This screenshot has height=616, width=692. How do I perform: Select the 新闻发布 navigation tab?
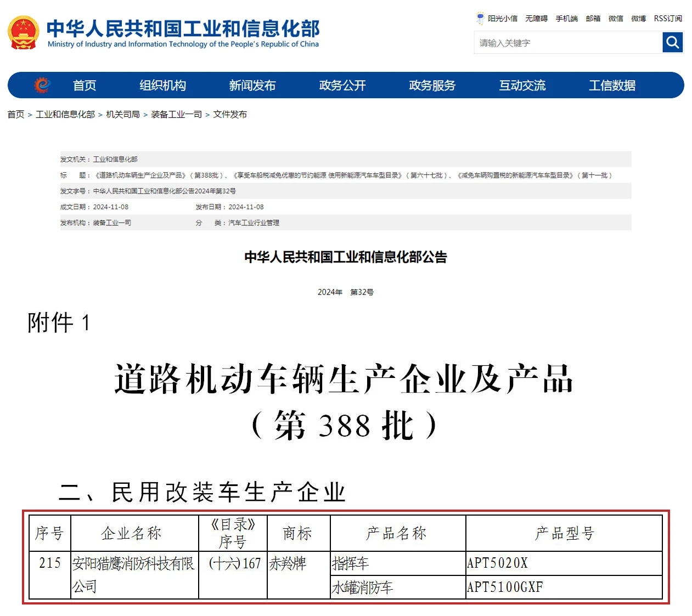(x=252, y=86)
